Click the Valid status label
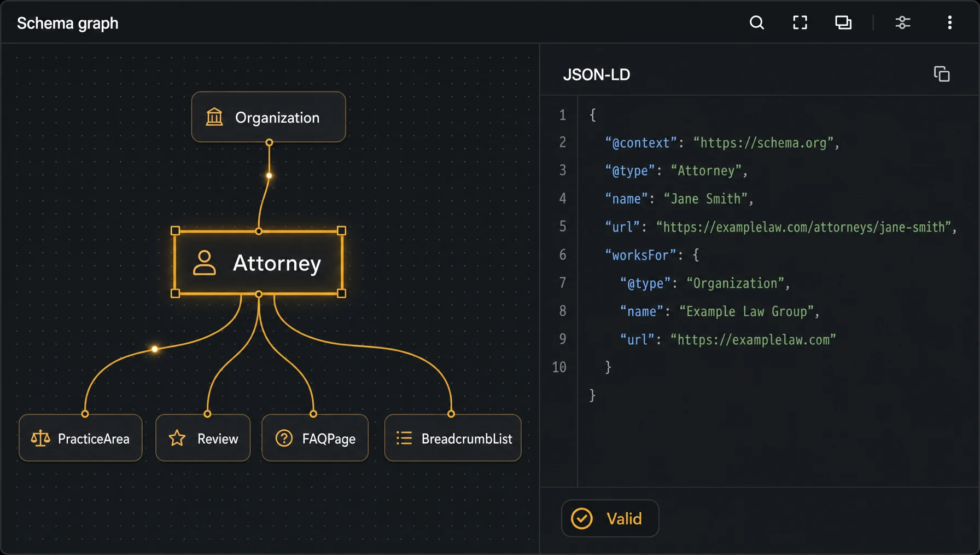 coord(624,519)
